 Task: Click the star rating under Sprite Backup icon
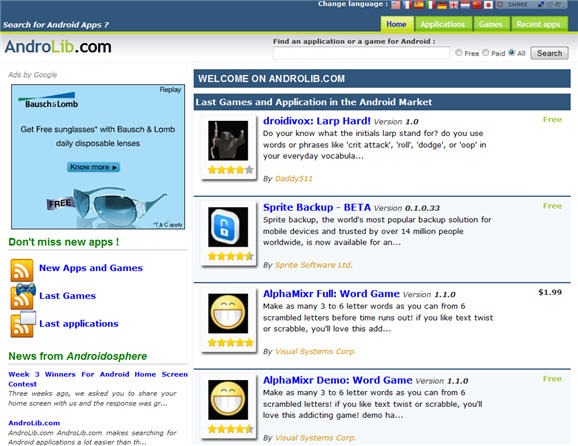coord(230,256)
